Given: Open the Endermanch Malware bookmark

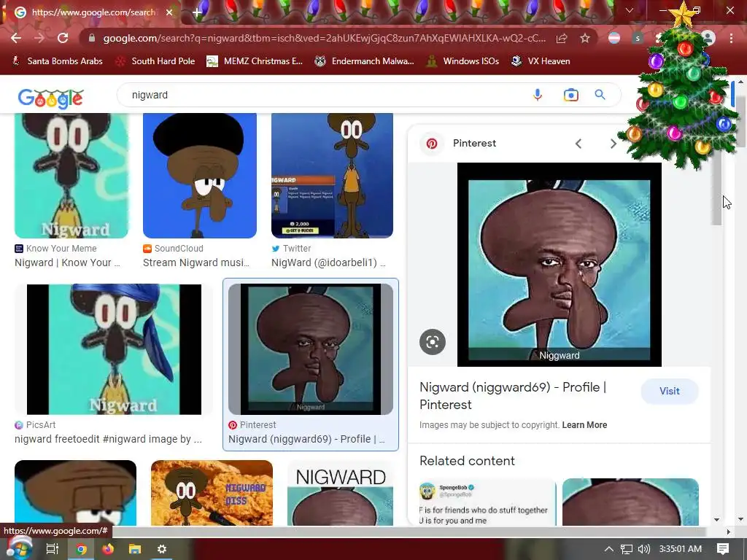Looking at the screenshot, I should (365, 61).
